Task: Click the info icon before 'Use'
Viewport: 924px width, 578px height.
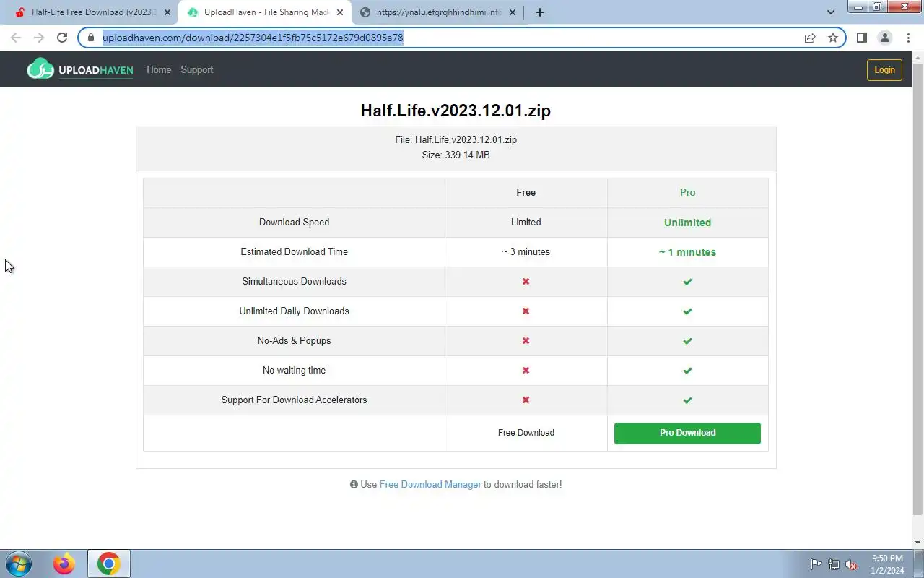Action: [x=354, y=484]
